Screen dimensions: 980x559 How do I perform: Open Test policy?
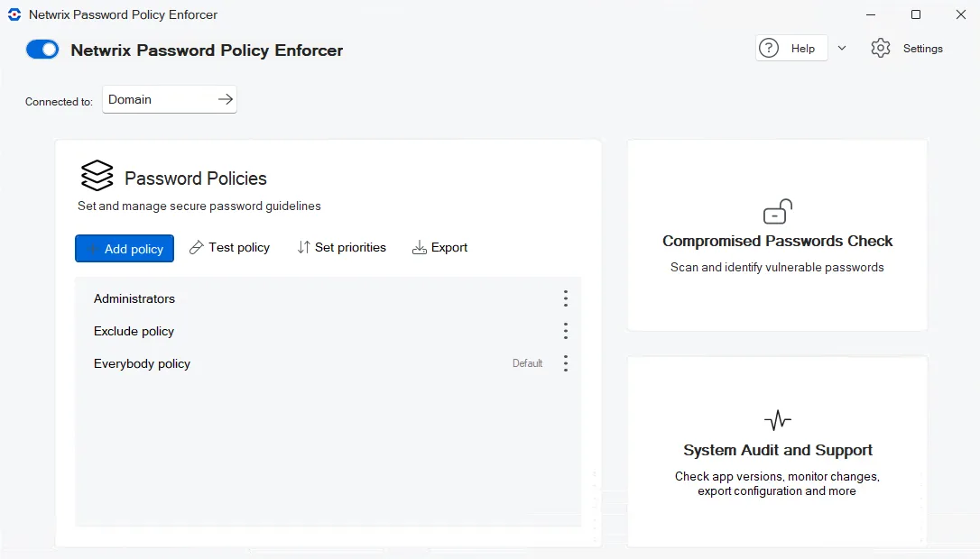229,248
